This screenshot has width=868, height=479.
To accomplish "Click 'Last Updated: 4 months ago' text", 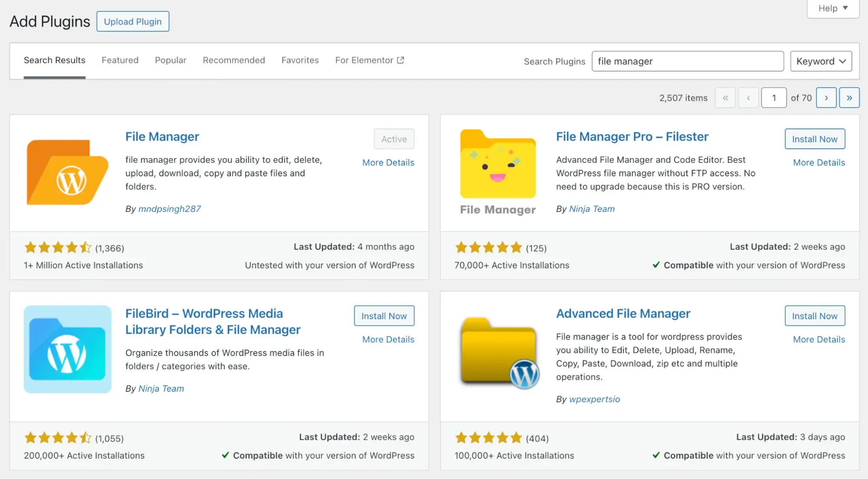I will [354, 247].
